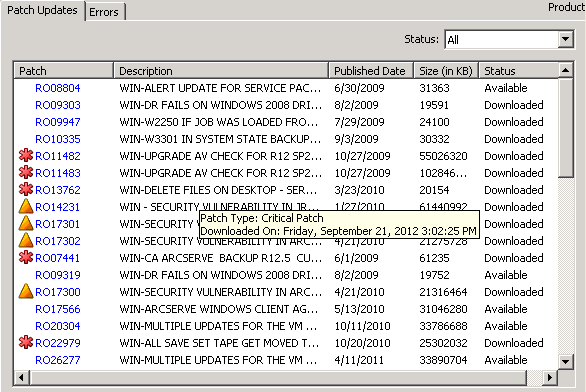Screen dimensions: 586x392
Task: Select description 'WIN-ALL SAVE SET TAPE GET MOVED T...'
Action: click(x=219, y=343)
